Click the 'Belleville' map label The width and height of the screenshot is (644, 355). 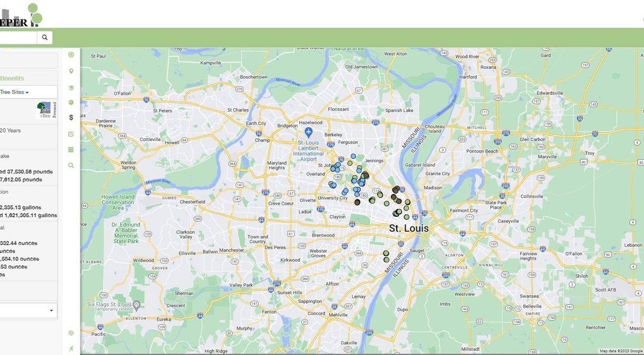tap(532, 306)
